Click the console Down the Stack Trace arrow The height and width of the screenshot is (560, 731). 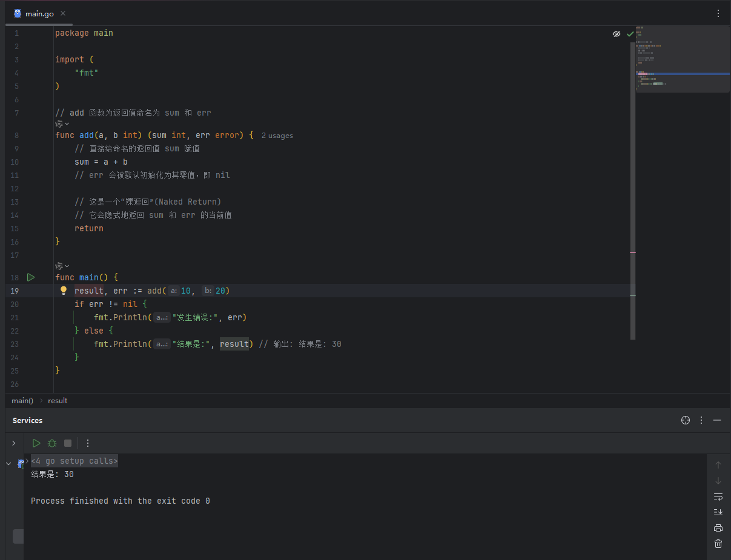(718, 481)
